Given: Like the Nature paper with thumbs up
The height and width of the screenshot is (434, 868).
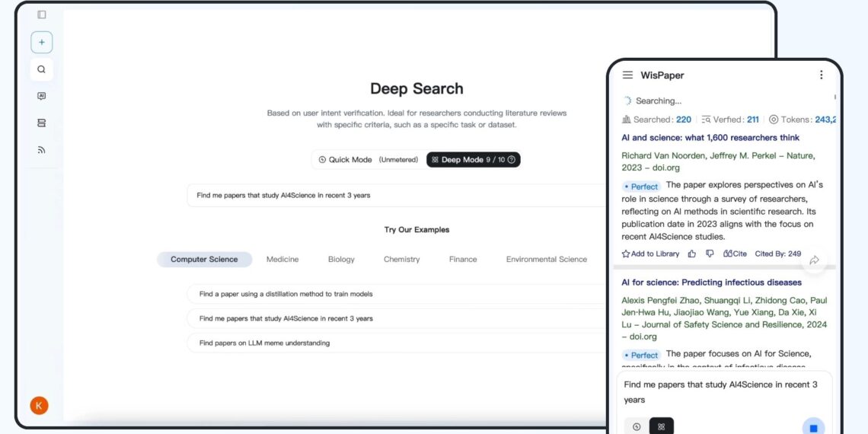Looking at the screenshot, I should tap(692, 254).
